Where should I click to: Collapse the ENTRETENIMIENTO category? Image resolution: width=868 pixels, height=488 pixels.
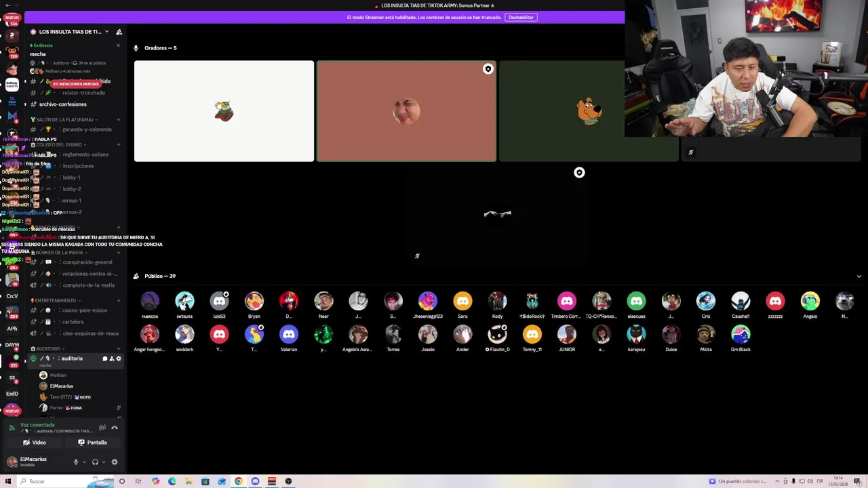click(56, 301)
